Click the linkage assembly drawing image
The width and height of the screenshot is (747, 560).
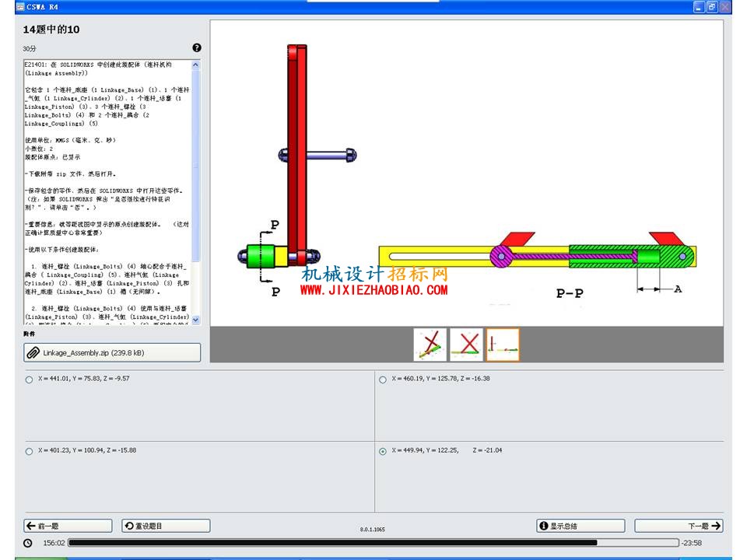pyautogui.click(x=466, y=173)
